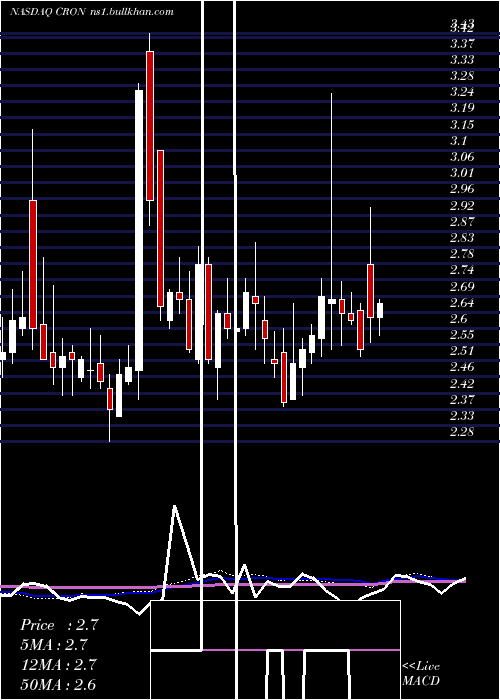This screenshot has width=500, height=700.
Task: Click the 3.06 price axis label
Action: tap(462, 157)
